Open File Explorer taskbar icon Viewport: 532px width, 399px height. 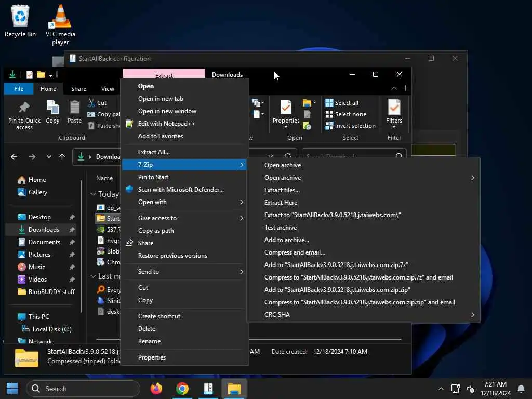[234, 389]
